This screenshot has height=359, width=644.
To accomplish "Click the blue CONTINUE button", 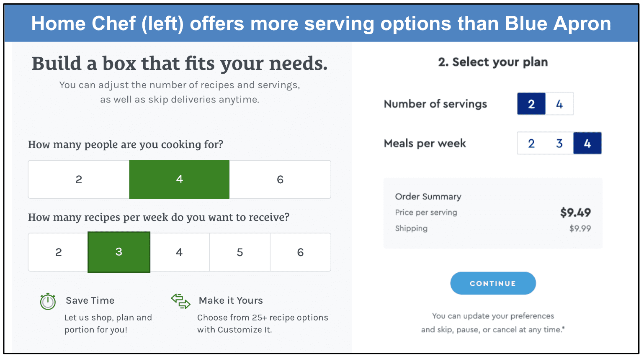I will coord(493,283).
